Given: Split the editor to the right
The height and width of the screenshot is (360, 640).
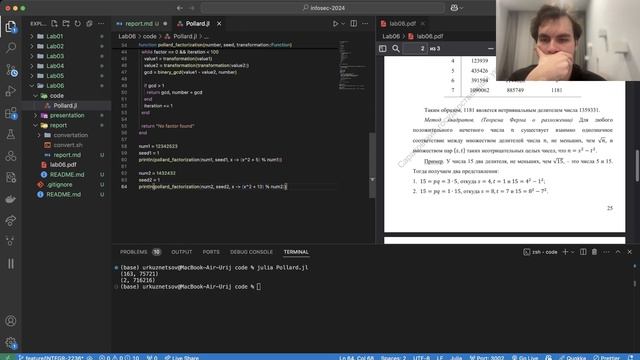Looking at the screenshot, I should point(353,24).
